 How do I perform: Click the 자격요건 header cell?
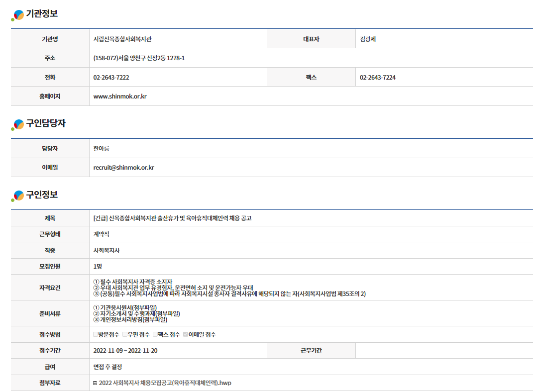(x=50, y=288)
